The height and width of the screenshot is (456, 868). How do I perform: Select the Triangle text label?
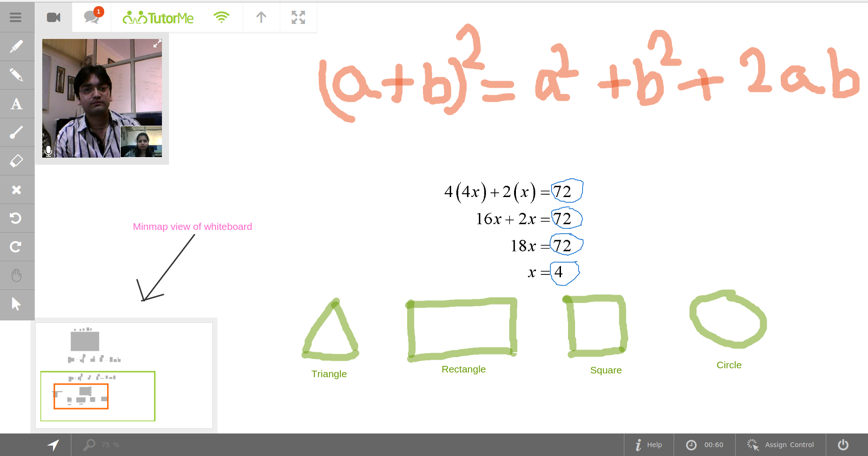point(329,374)
